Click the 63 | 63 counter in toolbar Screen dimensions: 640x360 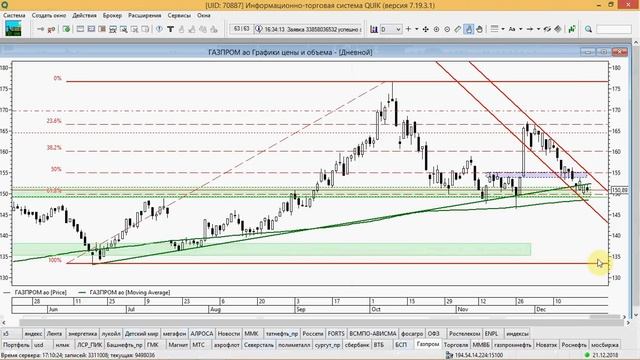pos(242,29)
